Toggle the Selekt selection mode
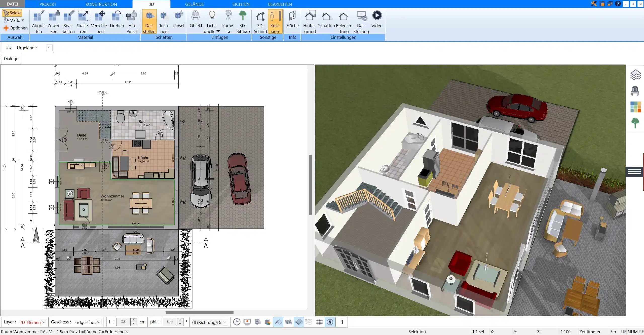 coord(12,13)
